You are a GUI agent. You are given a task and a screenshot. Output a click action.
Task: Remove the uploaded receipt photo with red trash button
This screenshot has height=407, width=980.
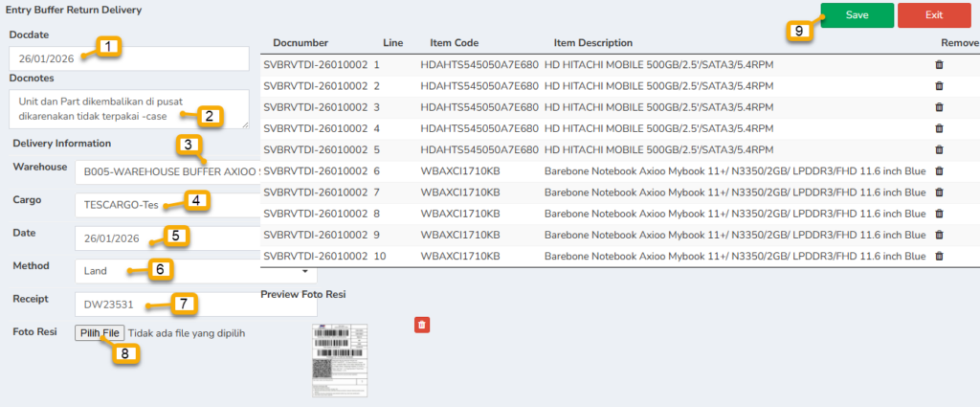(422, 326)
